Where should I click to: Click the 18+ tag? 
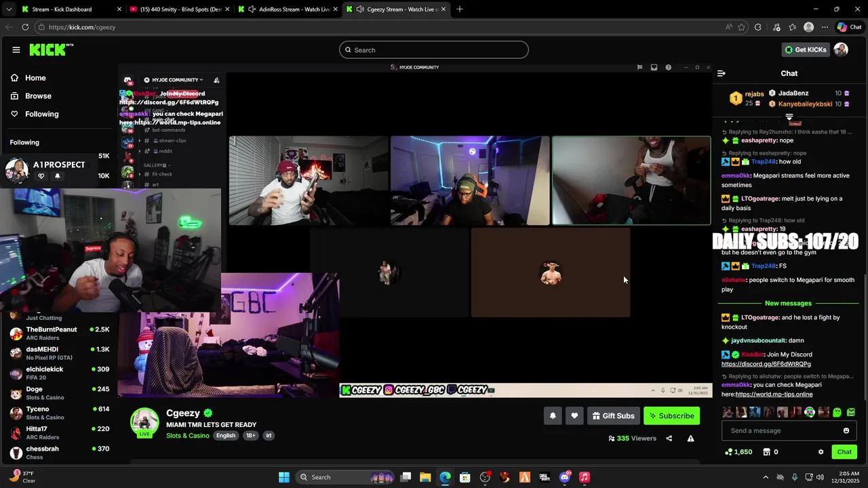(250, 436)
